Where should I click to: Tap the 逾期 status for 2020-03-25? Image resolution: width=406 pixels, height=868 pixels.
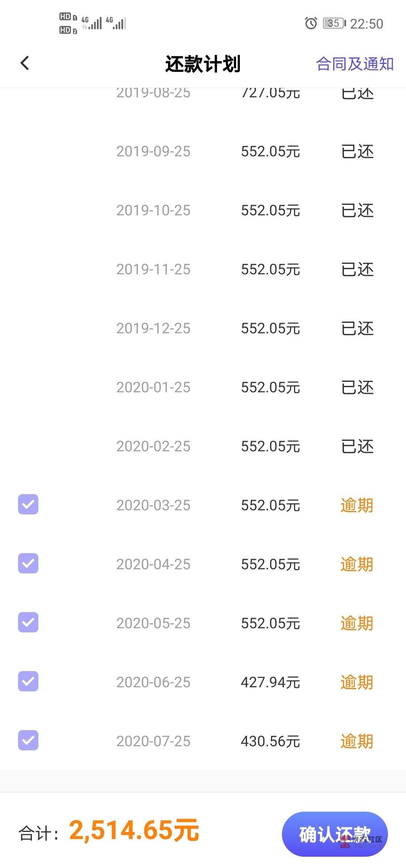coord(357,505)
